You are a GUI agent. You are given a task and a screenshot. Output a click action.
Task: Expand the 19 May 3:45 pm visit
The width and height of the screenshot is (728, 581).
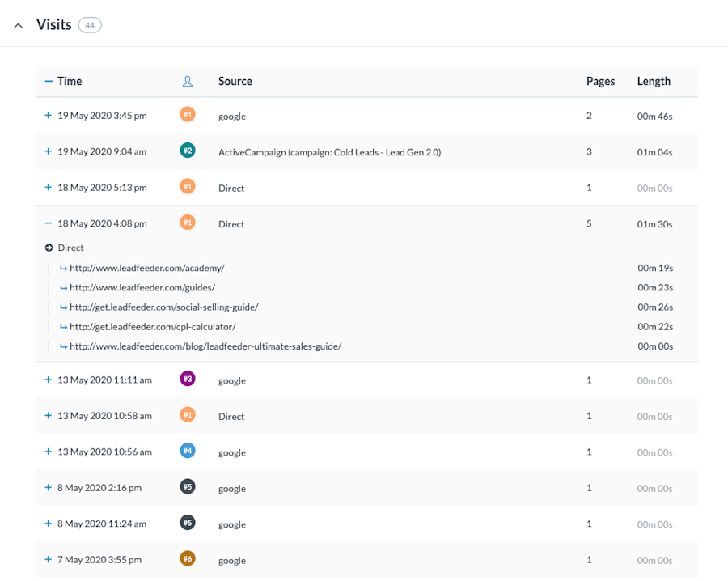48,115
